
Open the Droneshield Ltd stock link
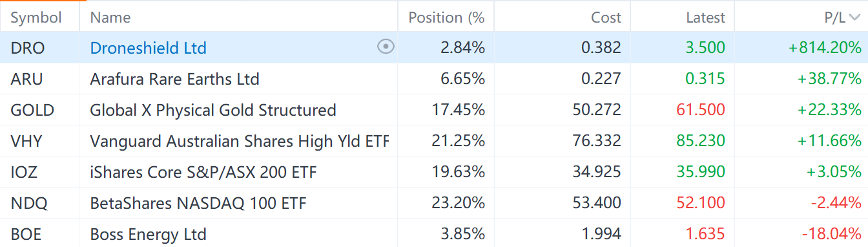point(148,48)
